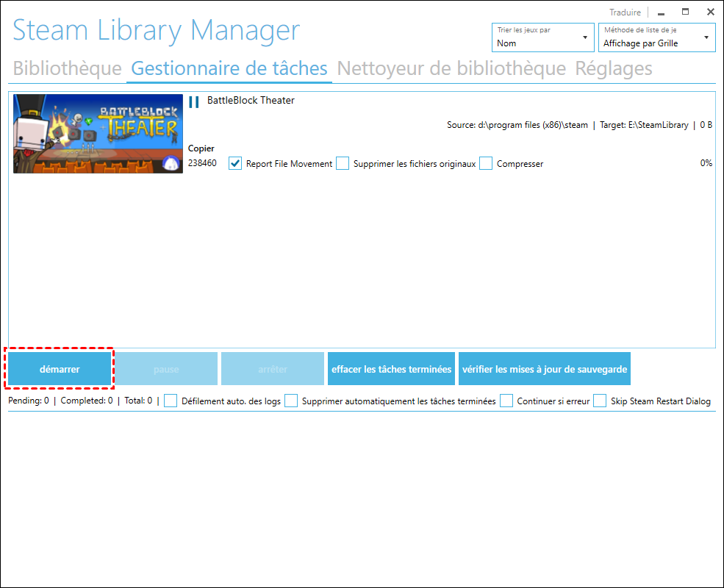Viewport: 724px width, 588px height.
Task: Go to Nettoyeur de bibliothèque tab
Action: [451, 68]
